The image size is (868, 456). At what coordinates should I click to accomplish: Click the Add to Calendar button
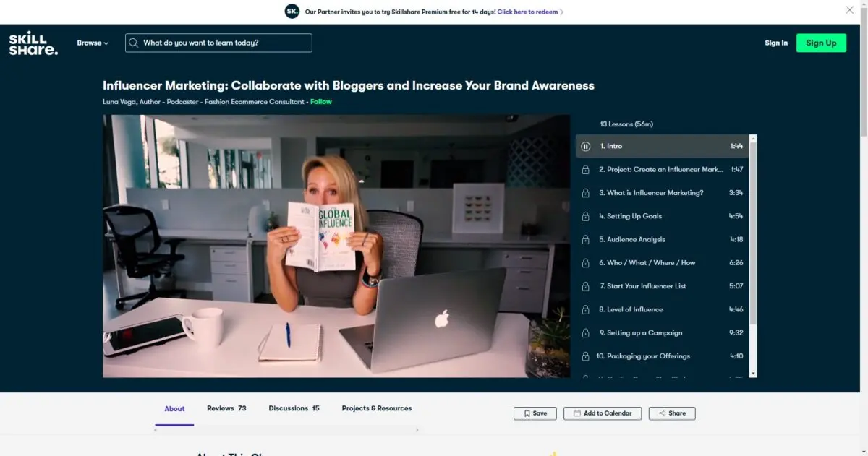click(x=603, y=413)
